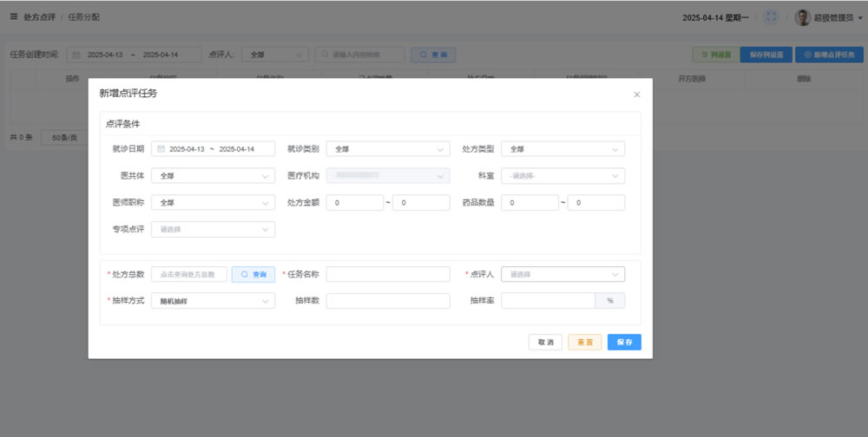Close the 新增点评任务 dialog with the X icon

point(636,95)
